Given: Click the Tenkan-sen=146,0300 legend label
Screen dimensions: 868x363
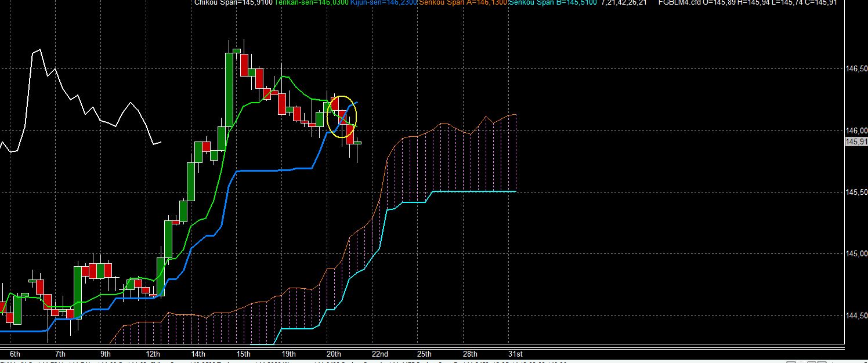Looking at the screenshot, I should click(x=312, y=3).
